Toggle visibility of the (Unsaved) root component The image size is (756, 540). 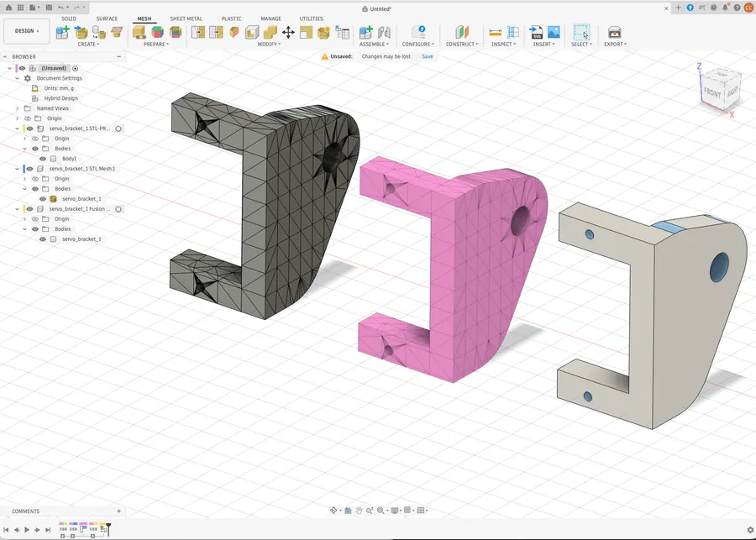22,68
